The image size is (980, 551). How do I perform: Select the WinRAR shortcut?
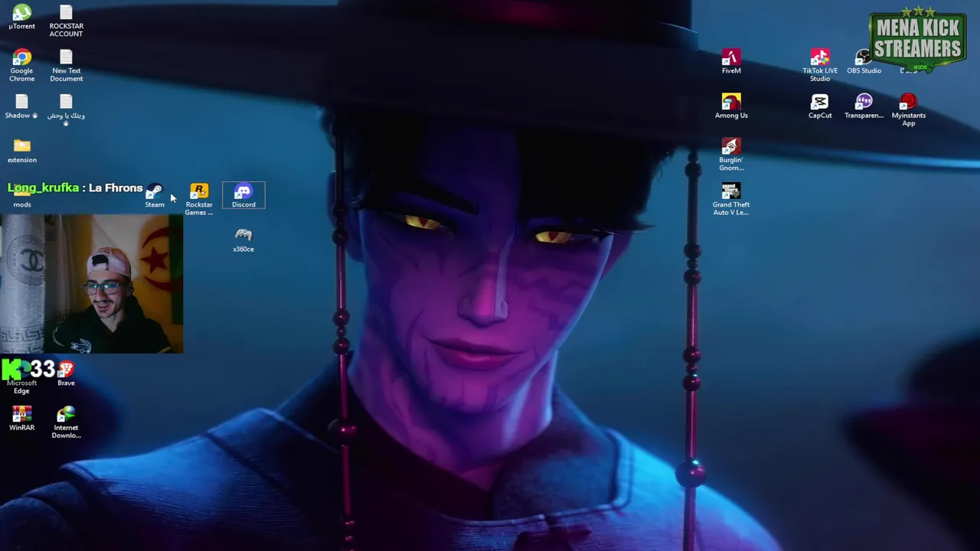(x=21, y=419)
